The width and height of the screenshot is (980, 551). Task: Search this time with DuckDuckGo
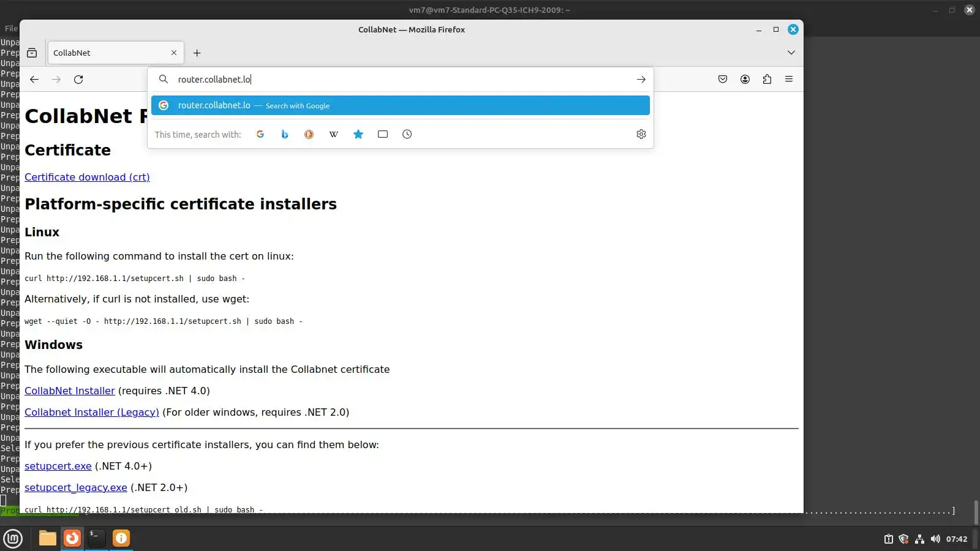(309, 134)
